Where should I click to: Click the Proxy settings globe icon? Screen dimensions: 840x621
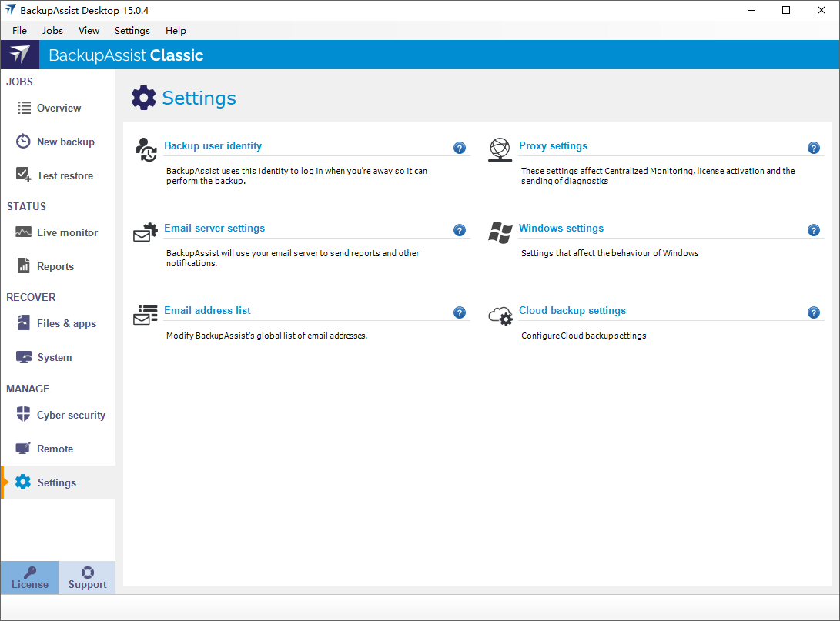(x=500, y=150)
